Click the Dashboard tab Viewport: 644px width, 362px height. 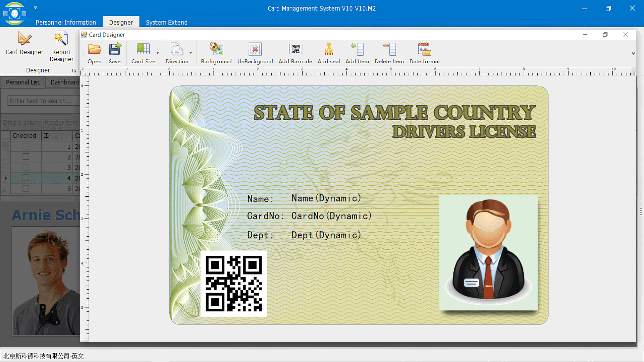(x=64, y=82)
